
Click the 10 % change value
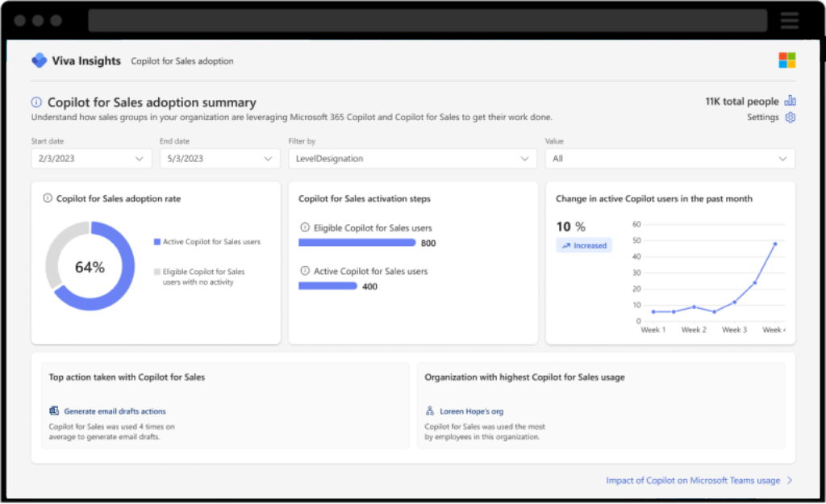point(570,227)
